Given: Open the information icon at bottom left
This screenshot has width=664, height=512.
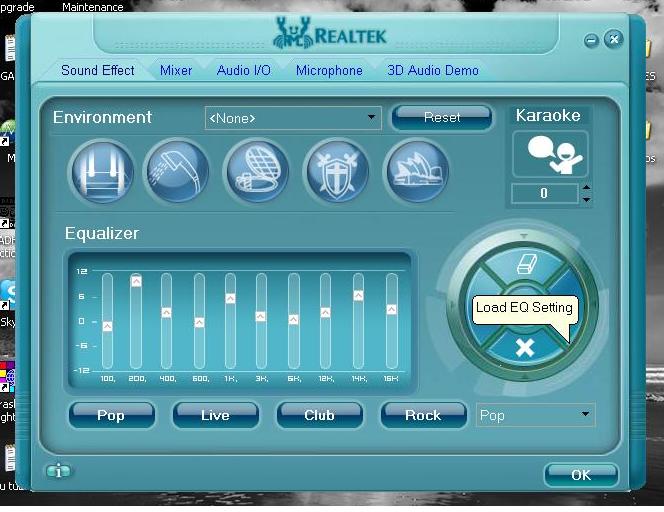Looking at the screenshot, I should pyautogui.click(x=58, y=471).
